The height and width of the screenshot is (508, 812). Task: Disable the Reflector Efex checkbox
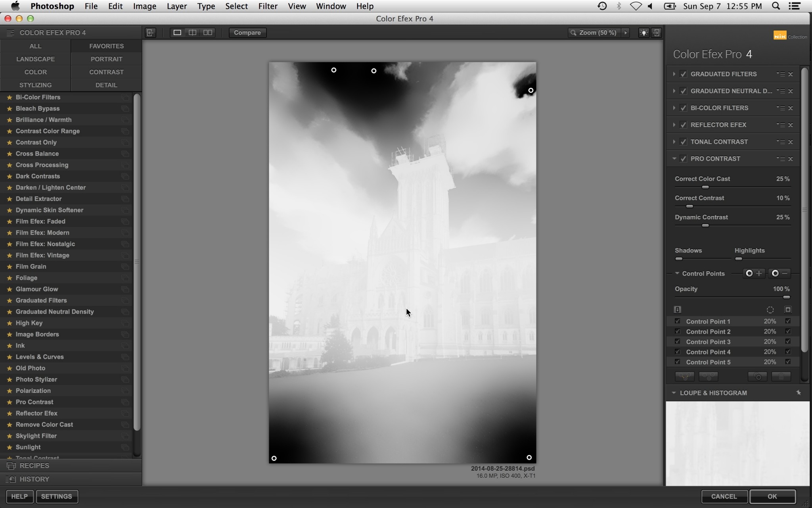click(x=683, y=125)
